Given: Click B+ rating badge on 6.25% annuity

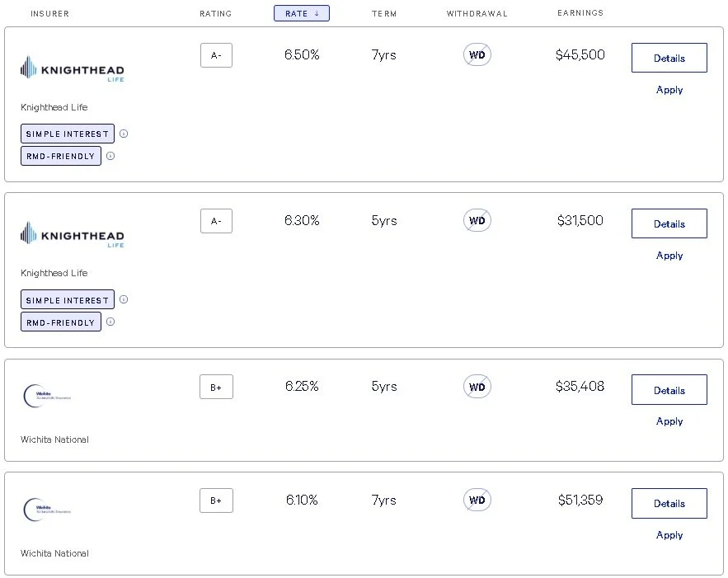Looking at the screenshot, I should (216, 387).
